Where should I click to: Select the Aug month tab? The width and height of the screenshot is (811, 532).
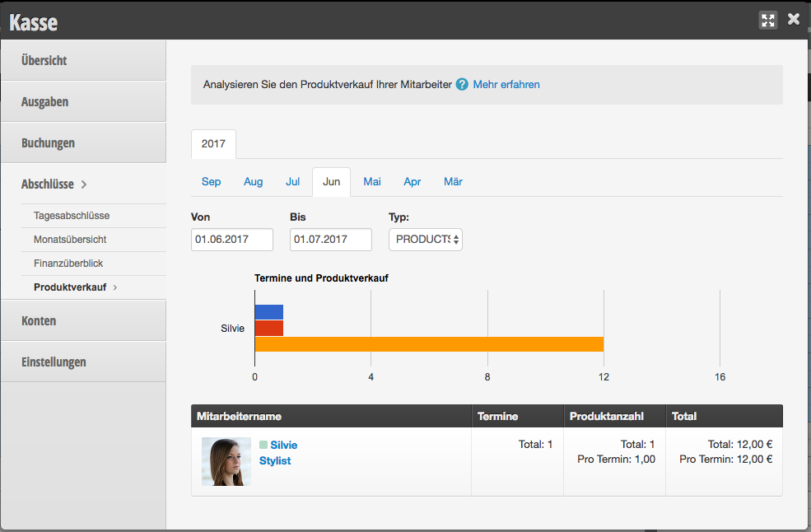pyautogui.click(x=253, y=182)
